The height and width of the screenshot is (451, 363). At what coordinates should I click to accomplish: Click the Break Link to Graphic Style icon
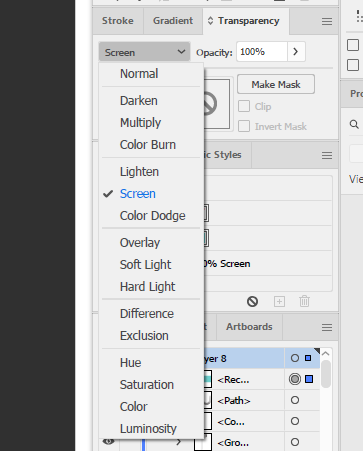[x=252, y=301]
